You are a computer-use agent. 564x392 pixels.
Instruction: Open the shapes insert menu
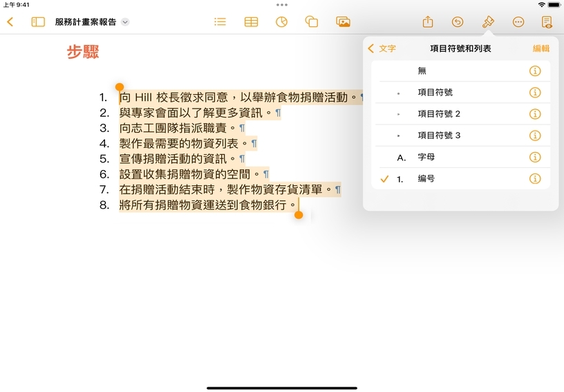point(312,22)
